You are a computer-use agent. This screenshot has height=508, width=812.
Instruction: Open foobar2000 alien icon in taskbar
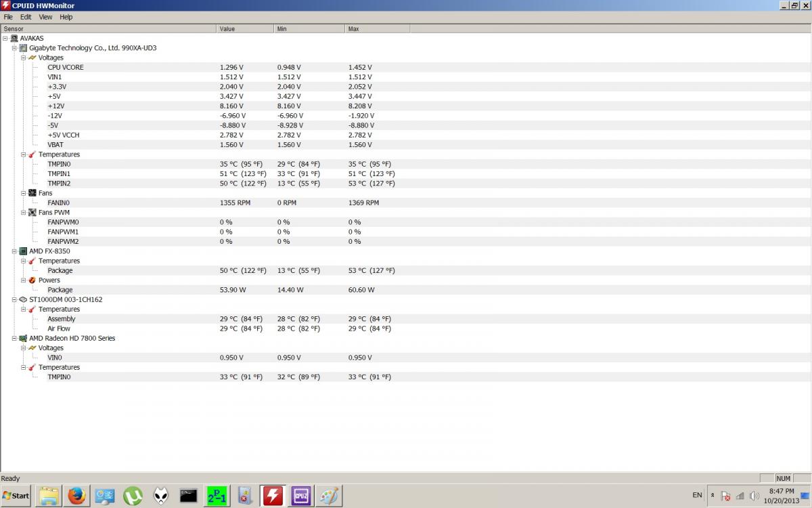(161, 496)
